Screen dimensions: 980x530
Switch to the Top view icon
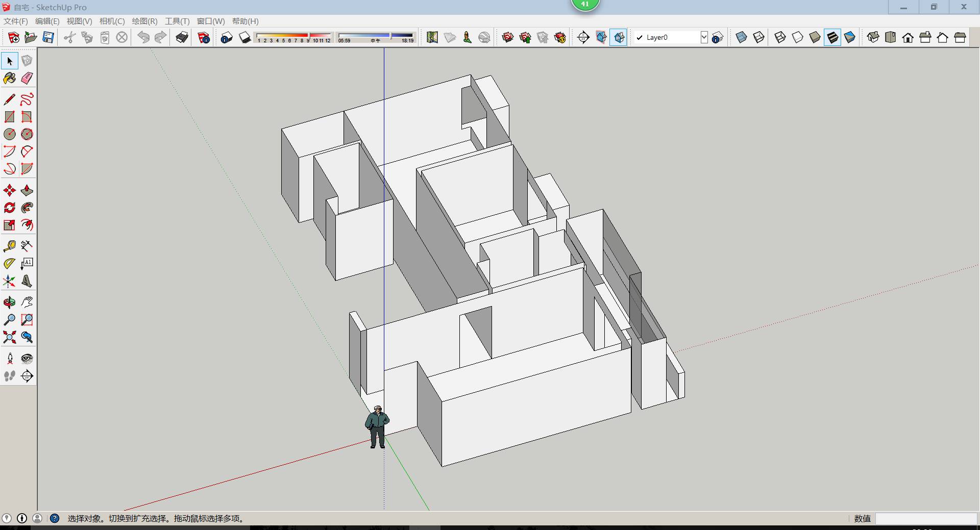tap(891, 37)
